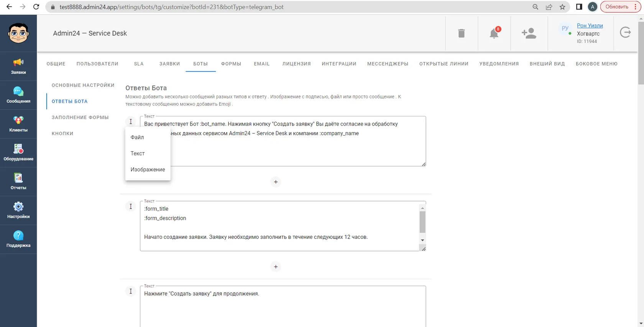Open Отчеты sidebar section
The height and width of the screenshot is (327, 644).
pyautogui.click(x=18, y=181)
